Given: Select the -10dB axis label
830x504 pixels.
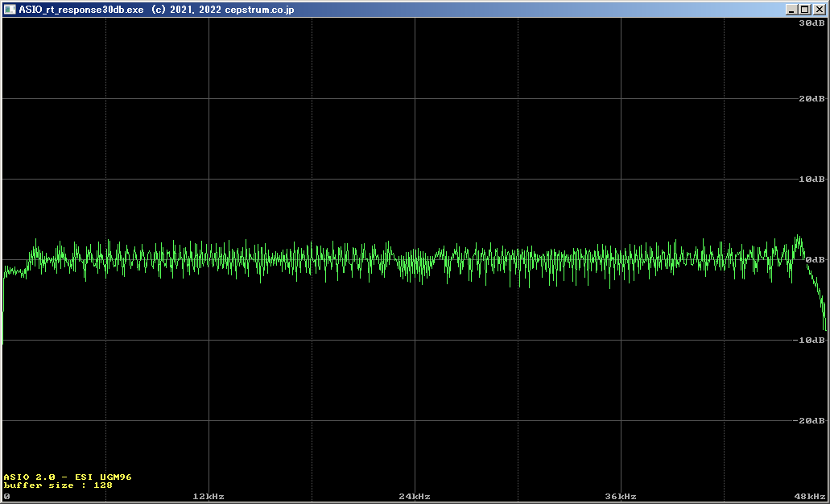Looking at the screenshot, I should (x=809, y=340).
